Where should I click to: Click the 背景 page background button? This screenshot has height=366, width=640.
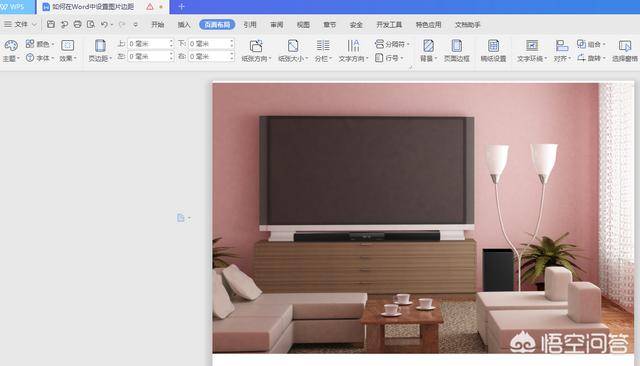tap(428, 51)
